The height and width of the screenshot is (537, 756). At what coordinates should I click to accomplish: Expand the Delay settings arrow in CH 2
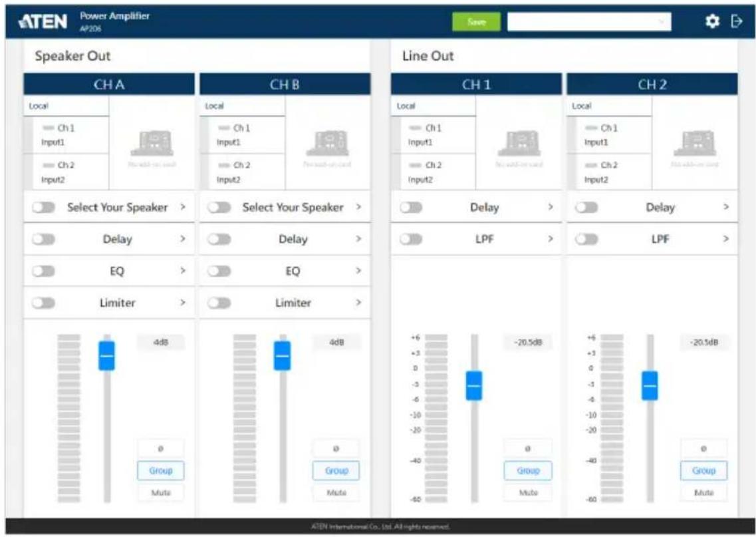(x=725, y=207)
